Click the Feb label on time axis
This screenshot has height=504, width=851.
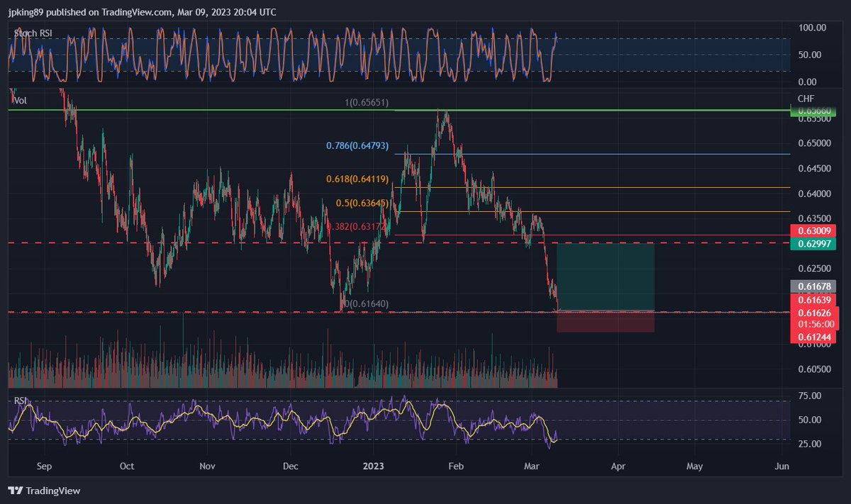(456, 466)
